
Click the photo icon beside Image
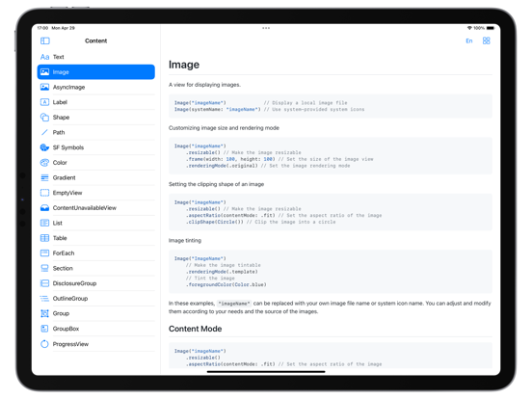[44, 72]
